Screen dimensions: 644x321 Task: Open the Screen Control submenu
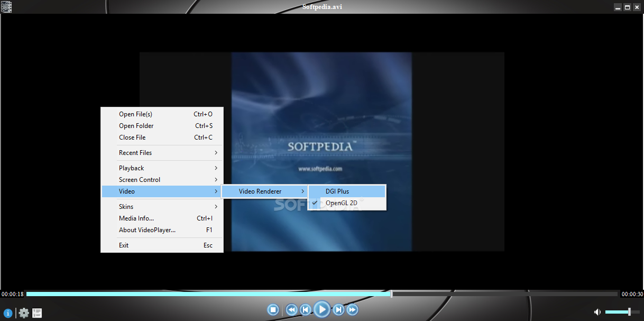(x=162, y=180)
